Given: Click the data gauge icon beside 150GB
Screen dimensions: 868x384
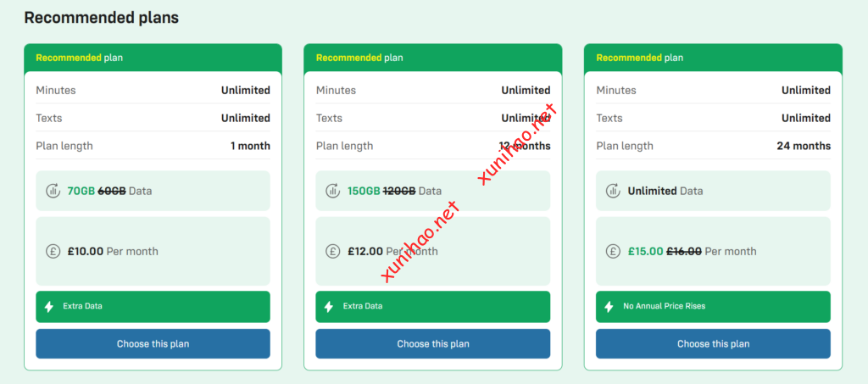Looking at the screenshot, I should [x=333, y=191].
